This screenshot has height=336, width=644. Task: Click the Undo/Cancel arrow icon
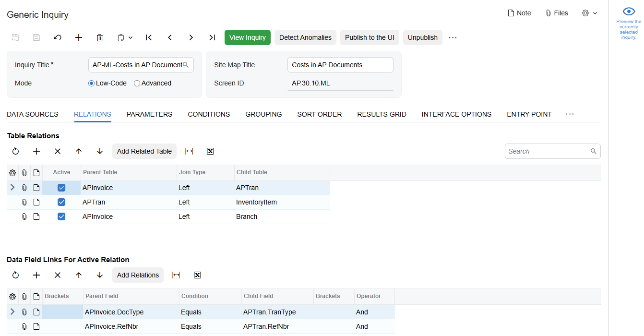58,37
